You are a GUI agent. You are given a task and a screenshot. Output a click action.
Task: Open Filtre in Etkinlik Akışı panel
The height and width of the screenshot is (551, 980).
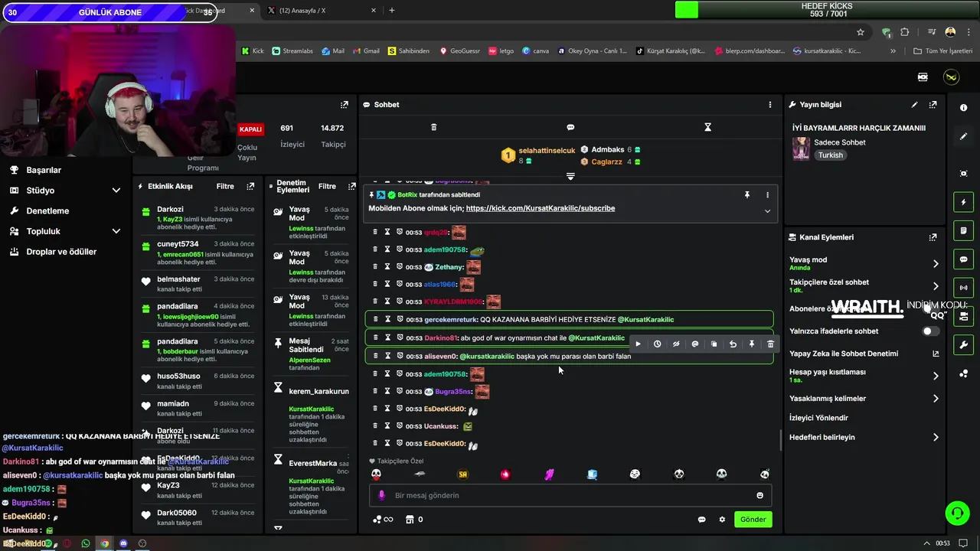tap(225, 186)
